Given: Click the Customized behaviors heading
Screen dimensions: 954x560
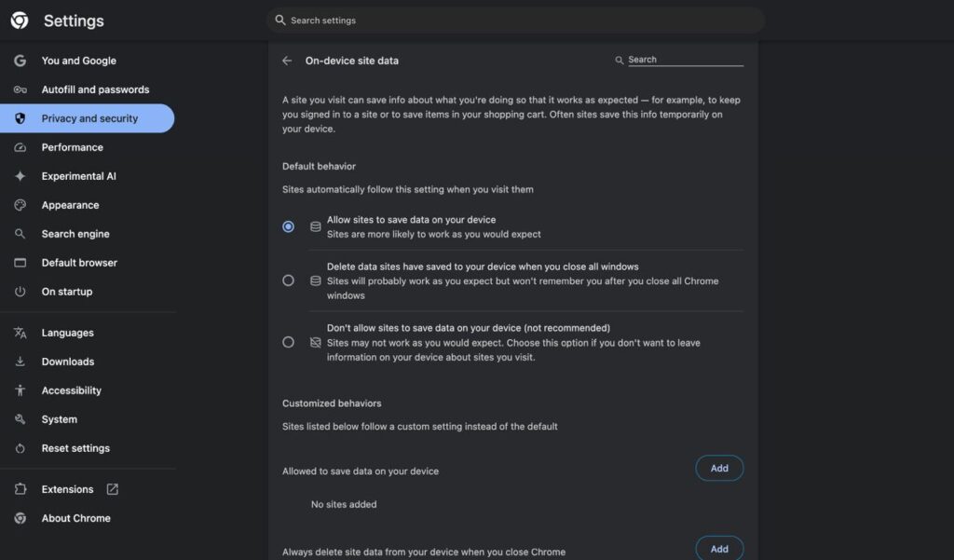Looking at the screenshot, I should pyautogui.click(x=332, y=403).
